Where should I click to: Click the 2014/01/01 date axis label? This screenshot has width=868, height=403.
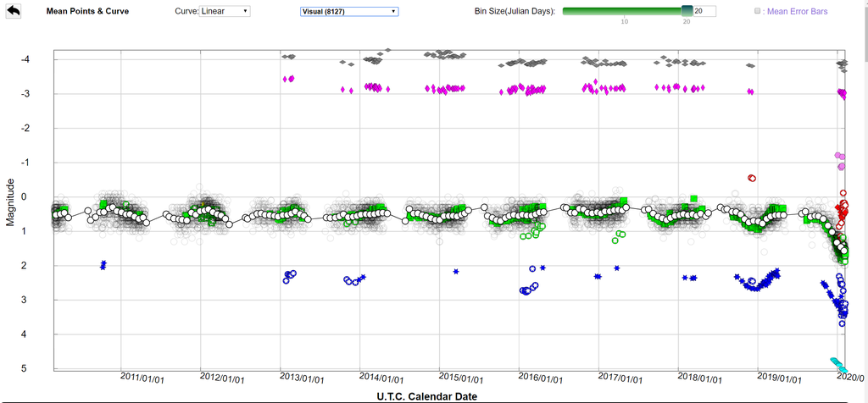coord(381,378)
